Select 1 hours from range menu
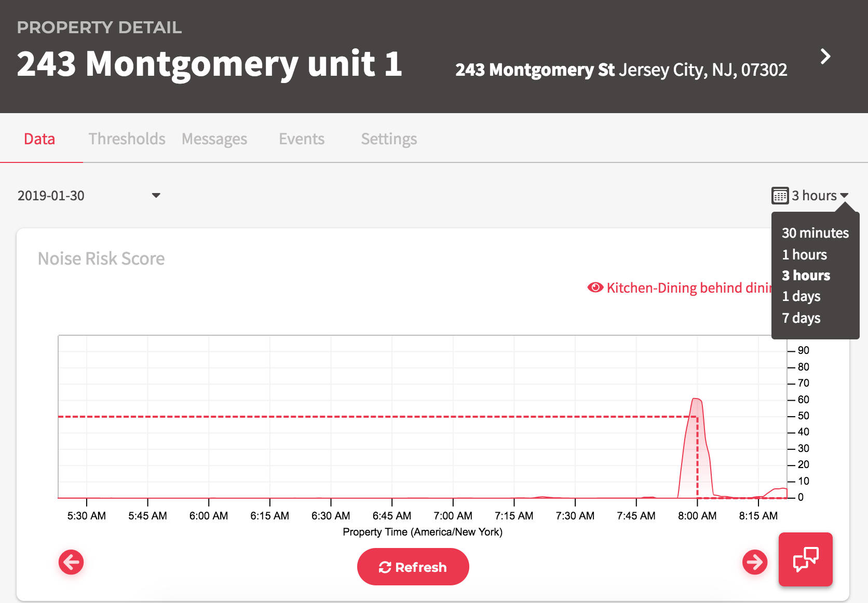Image resolution: width=868 pixels, height=603 pixels. pos(804,255)
